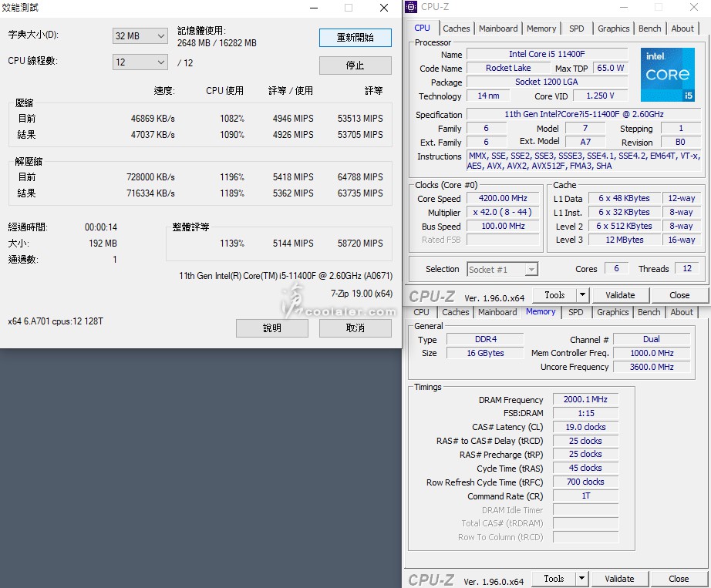The height and width of the screenshot is (588, 711).
Task: Click the Multiplier value x 42.0 (8 - 44)
Action: 503,212
